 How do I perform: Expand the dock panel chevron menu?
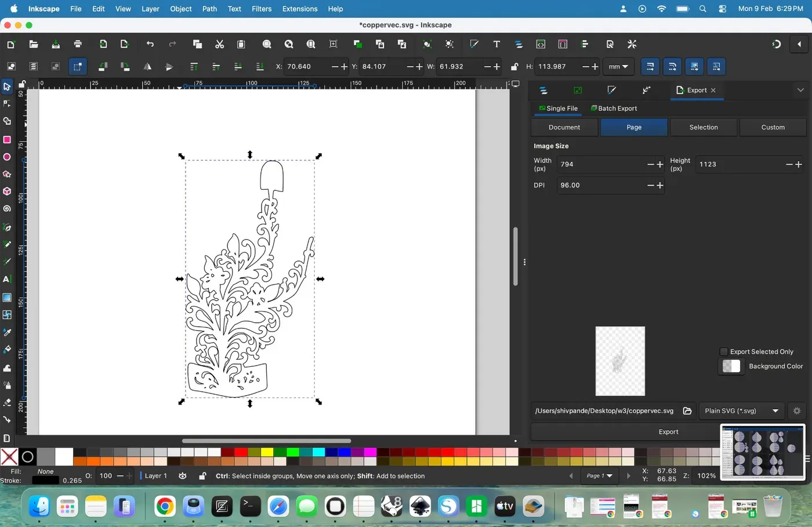pyautogui.click(x=800, y=90)
